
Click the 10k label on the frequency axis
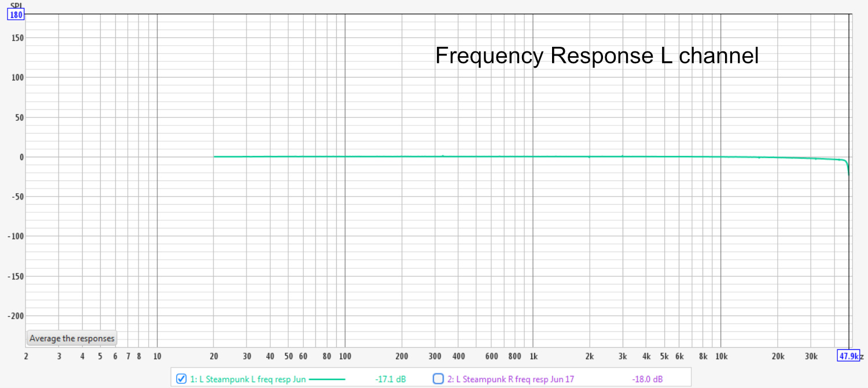coord(721,357)
